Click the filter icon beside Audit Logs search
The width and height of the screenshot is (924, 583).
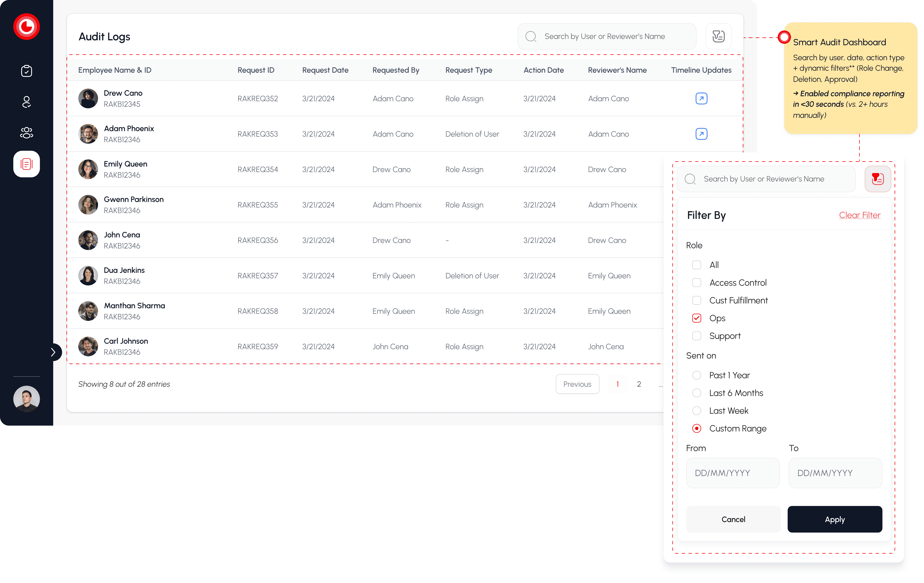pos(718,36)
